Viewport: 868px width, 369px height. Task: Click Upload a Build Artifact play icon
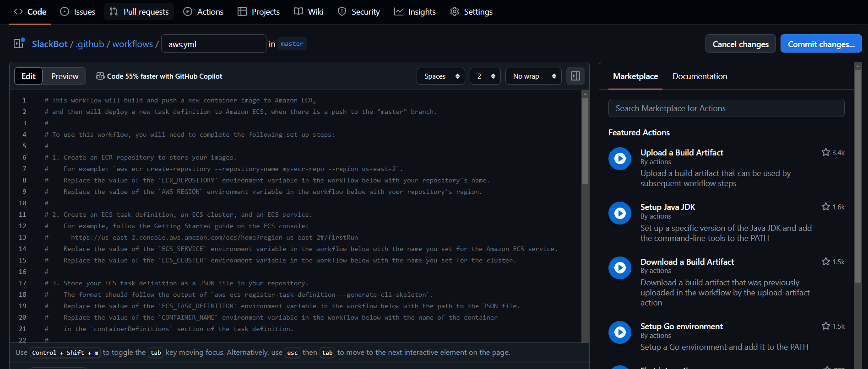click(620, 158)
